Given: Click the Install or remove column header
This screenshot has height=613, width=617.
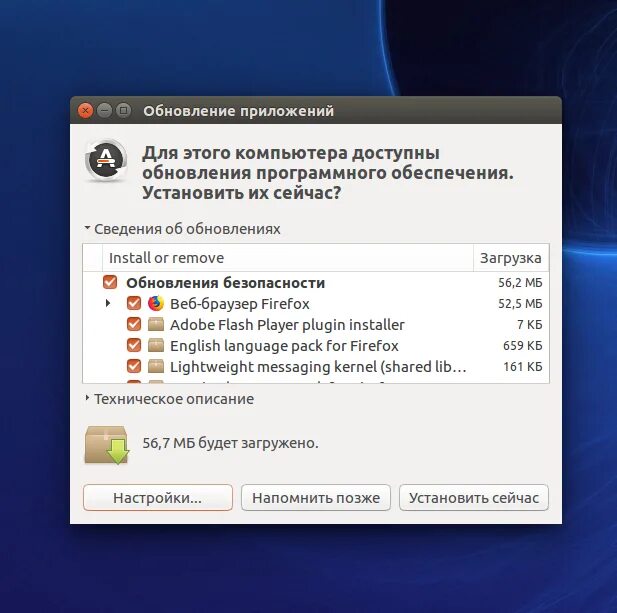Looking at the screenshot, I should [x=288, y=258].
